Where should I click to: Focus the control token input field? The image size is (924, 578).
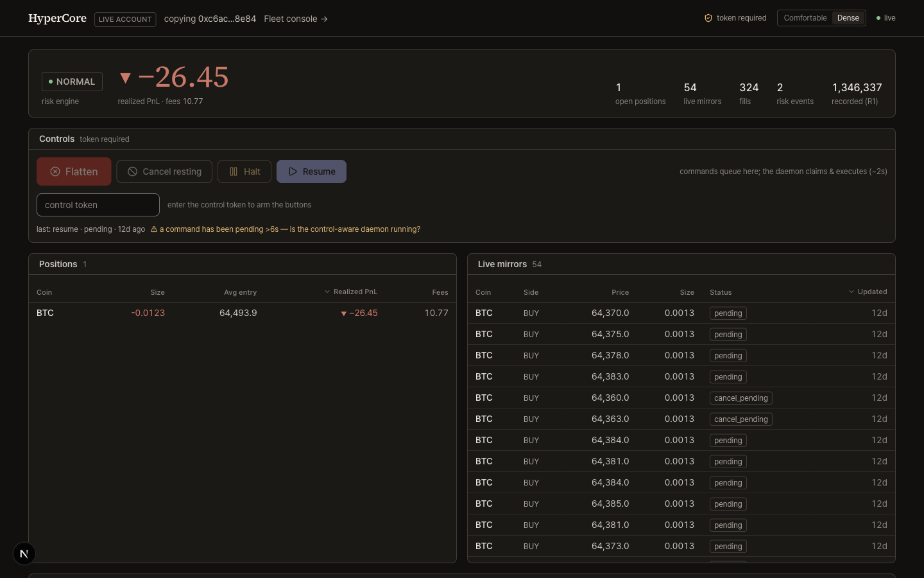click(x=98, y=205)
